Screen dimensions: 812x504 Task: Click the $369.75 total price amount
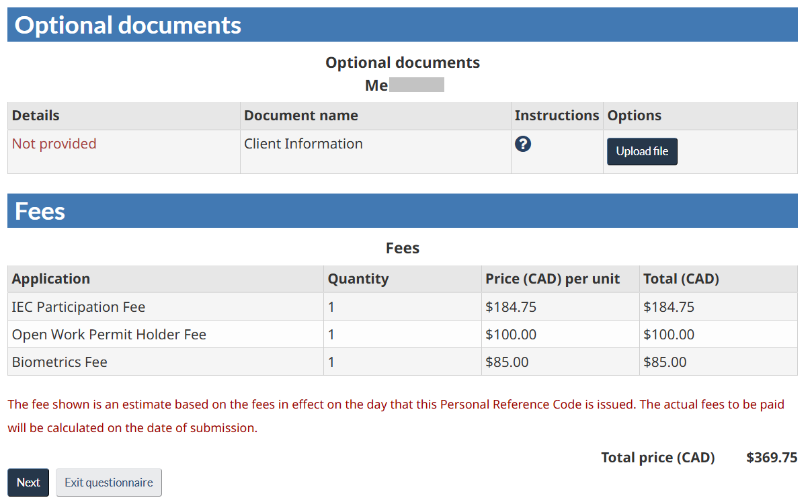[x=772, y=458]
